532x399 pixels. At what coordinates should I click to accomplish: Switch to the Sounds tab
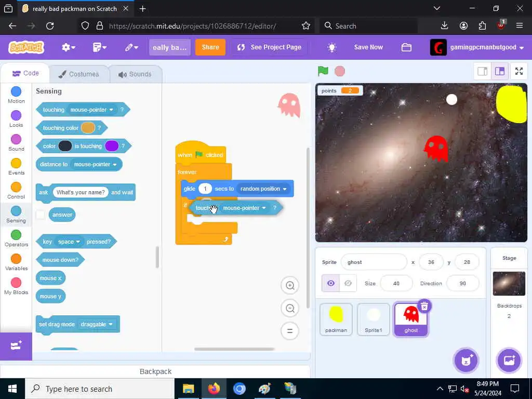click(x=135, y=74)
